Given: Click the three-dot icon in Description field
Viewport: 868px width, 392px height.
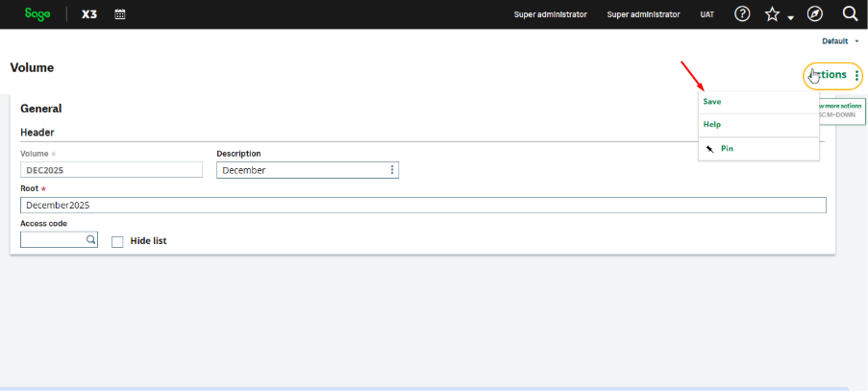Looking at the screenshot, I should click(x=391, y=170).
